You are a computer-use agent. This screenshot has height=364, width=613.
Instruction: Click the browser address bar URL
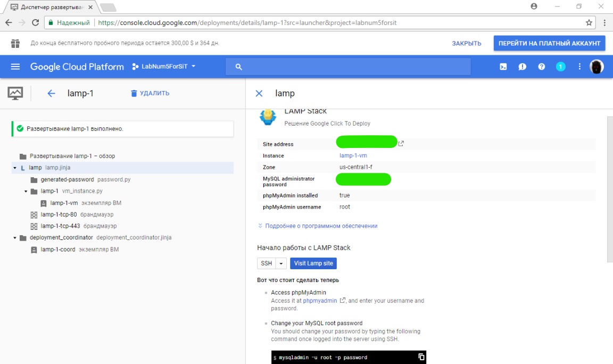(x=247, y=23)
